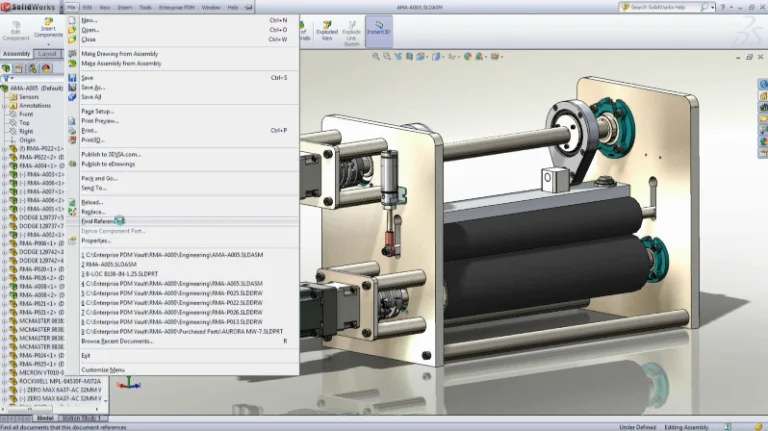Click the filter funnel icon in feature tree
Screen dimensions: 768x431
click(x=7, y=78)
